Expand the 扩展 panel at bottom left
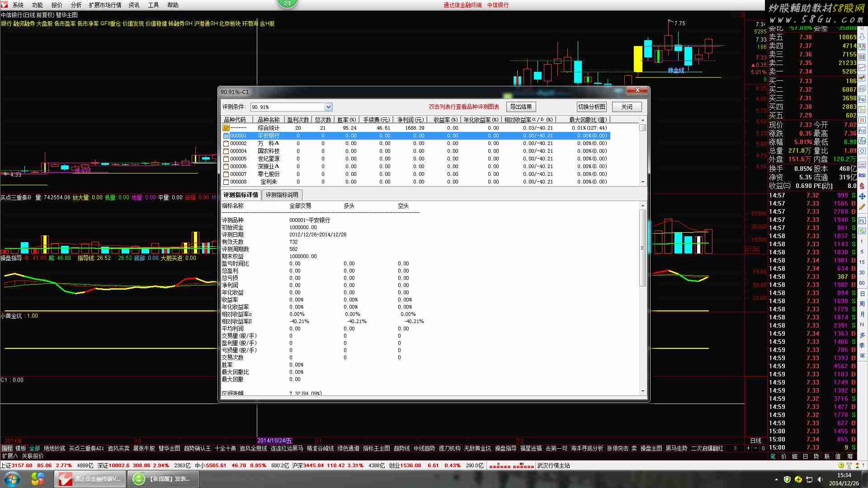The height and width of the screenshot is (488, 868). [9, 456]
